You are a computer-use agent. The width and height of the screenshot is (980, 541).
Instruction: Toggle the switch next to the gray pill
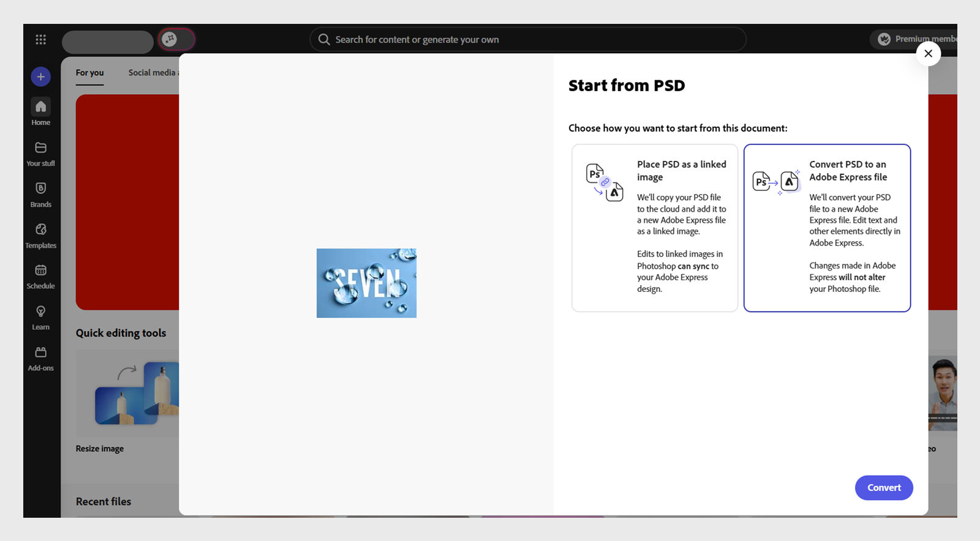point(176,39)
